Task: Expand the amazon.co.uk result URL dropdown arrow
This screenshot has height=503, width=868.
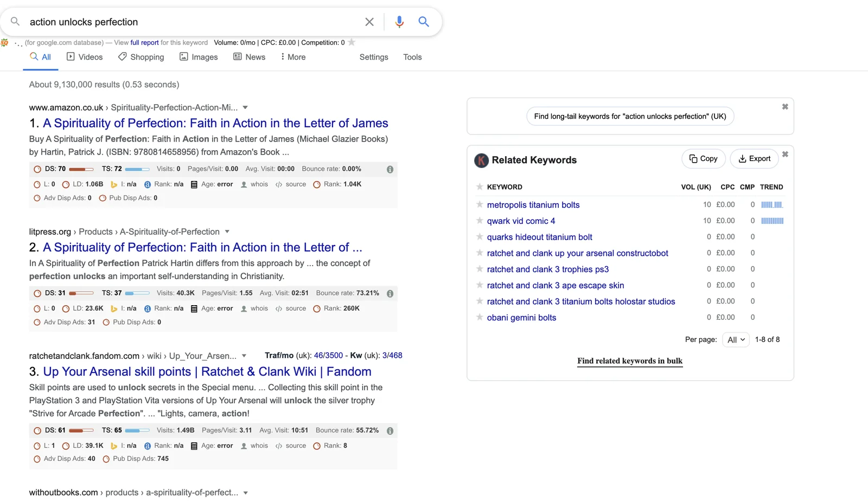Action: click(245, 107)
